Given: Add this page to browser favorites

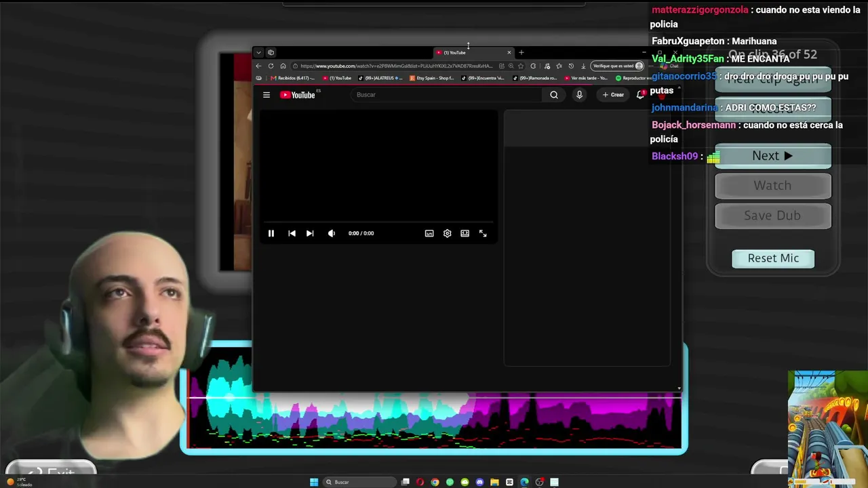Looking at the screenshot, I should tap(520, 66).
